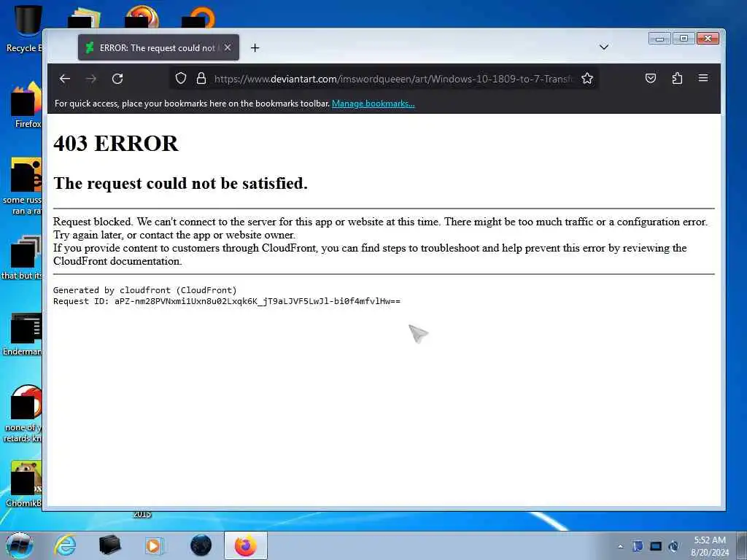This screenshot has height=560, width=747.
Task: Reload the page with the refresh icon
Action: [x=117, y=79]
